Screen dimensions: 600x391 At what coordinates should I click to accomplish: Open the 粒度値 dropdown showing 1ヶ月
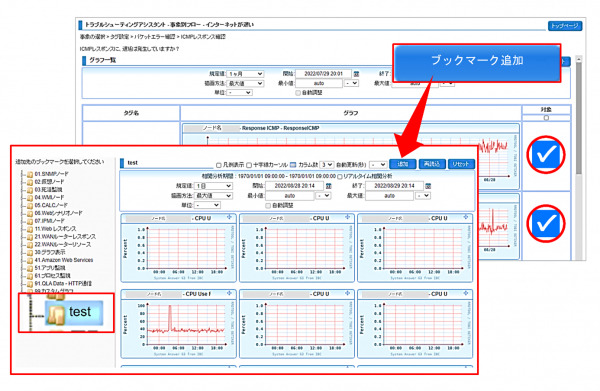(x=245, y=73)
